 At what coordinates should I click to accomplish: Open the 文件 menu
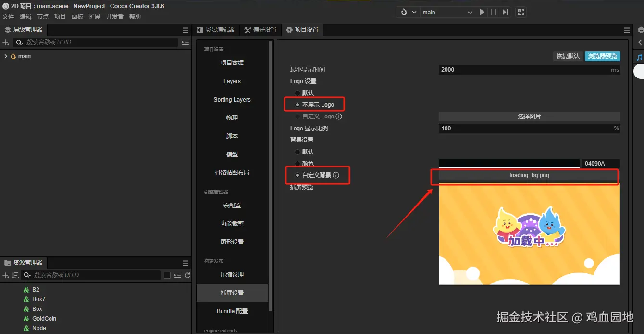(8, 17)
